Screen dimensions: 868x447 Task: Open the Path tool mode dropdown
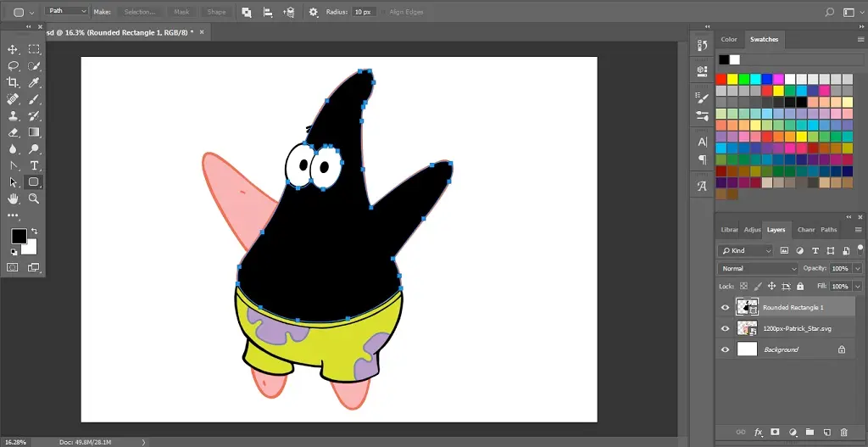66,11
